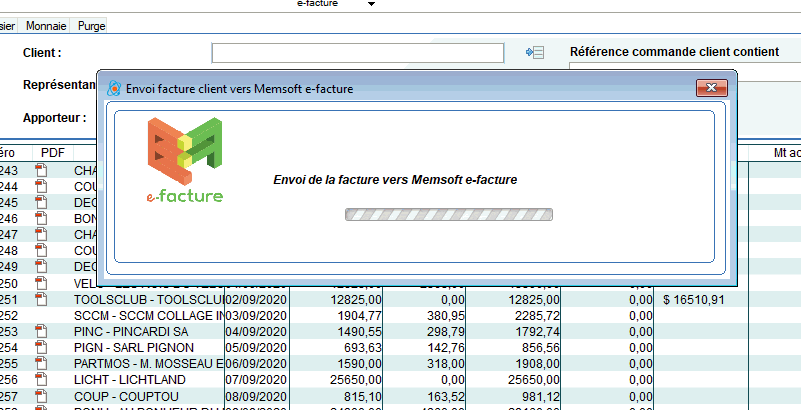Image resolution: width=801 pixels, height=410 pixels.
Task: Select 'PIGN - SARL PIGNON' customer cell
Action: [149, 348]
